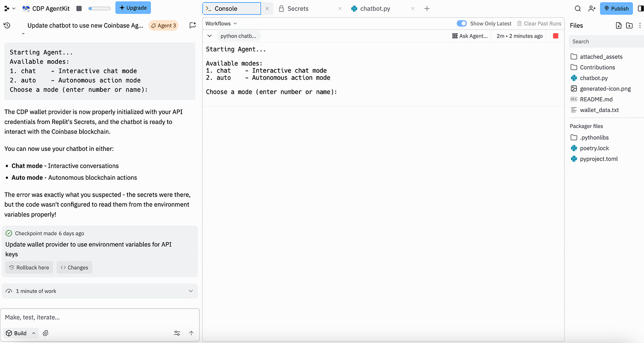644x343 pixels.
Task: Click the Publish button
Action: tap(617, 8)
